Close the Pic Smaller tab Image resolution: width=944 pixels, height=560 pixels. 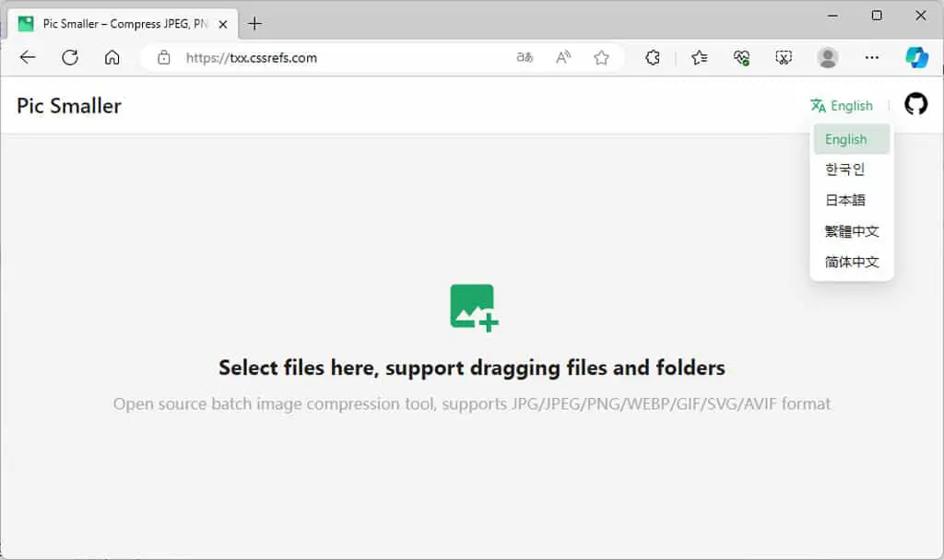click(x=223, y=24)
